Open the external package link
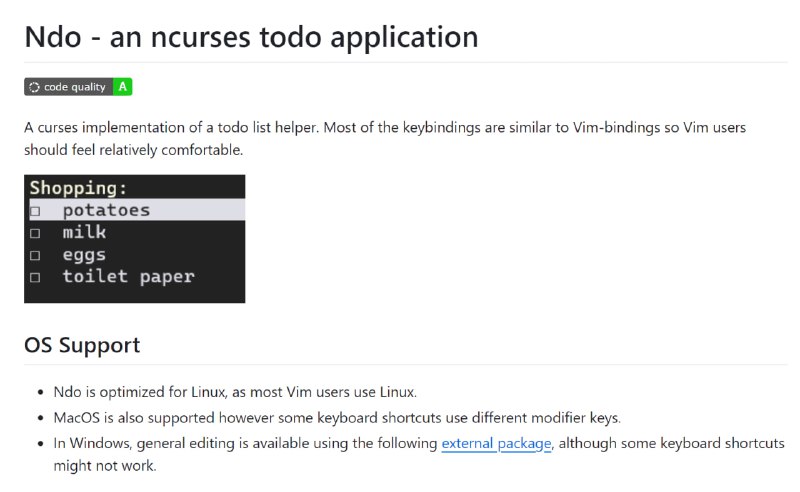The height and width of the screenshot is (492, 800). (x=496, y=443)
